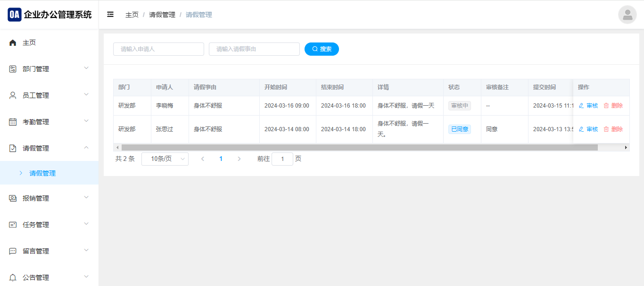Click the 考勤管理 calendar icon
The image size is (644, 286).
point(13,122)
